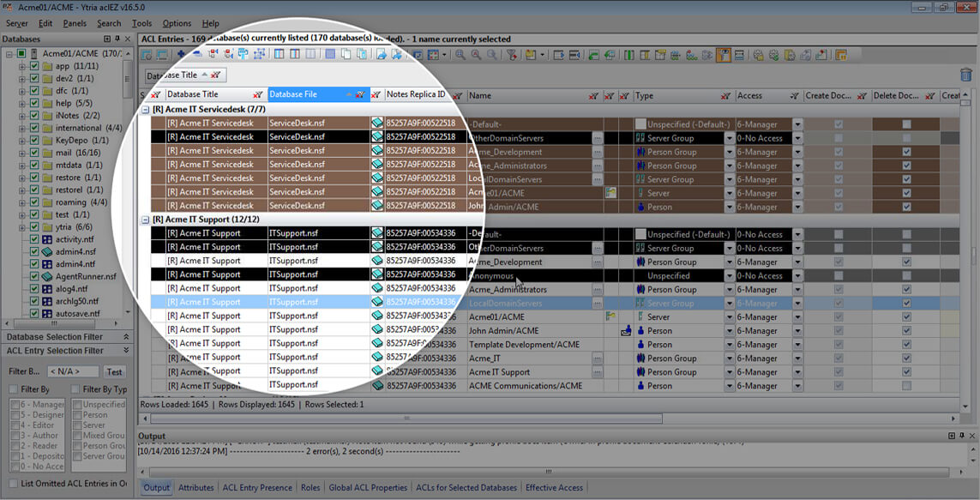
Task: Click the solid blue square toolbar icon
Action: click(x=330, y=54)
